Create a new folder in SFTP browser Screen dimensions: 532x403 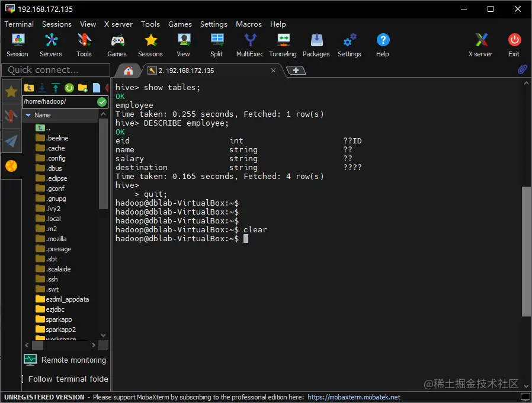pos(83,88)
